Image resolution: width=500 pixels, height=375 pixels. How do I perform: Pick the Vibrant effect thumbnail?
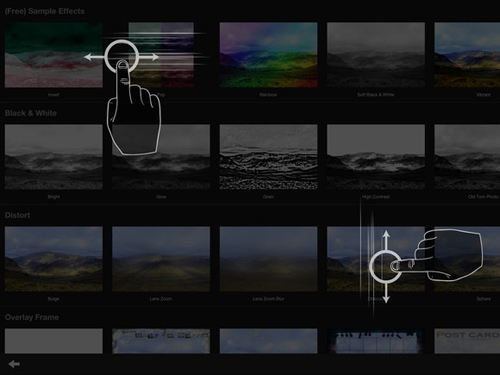tap(467, 55)
